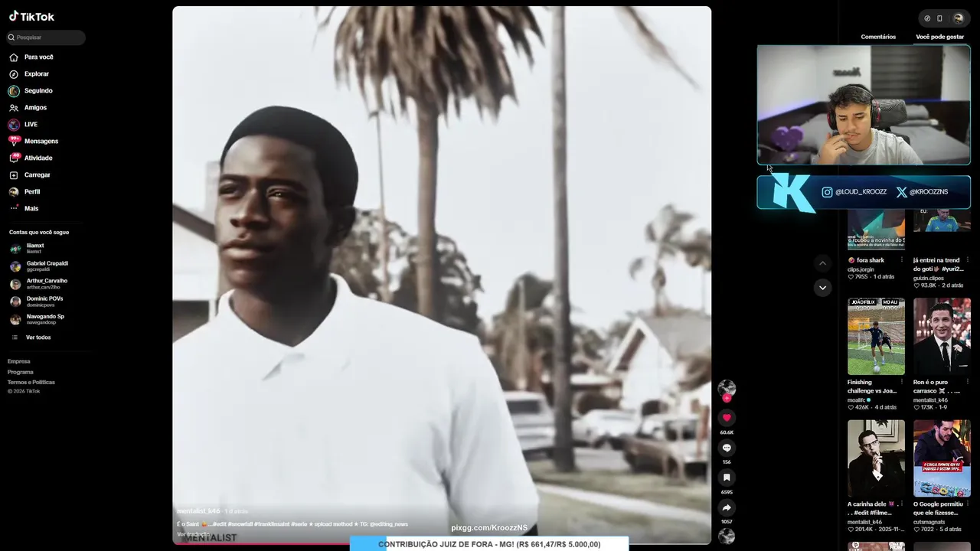Open options menu for Ron é o puro
Screen dimensions: 980x551
coord(968,382)
